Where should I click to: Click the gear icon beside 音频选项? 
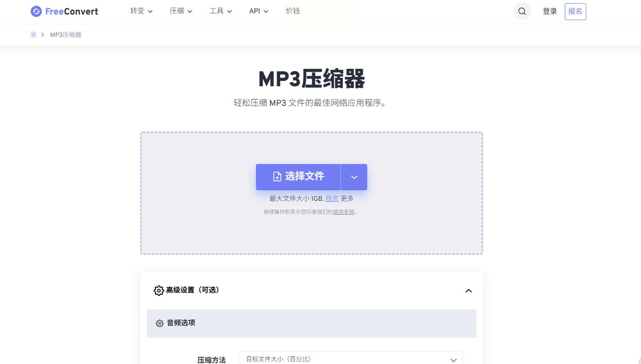(x=159, y=323)
